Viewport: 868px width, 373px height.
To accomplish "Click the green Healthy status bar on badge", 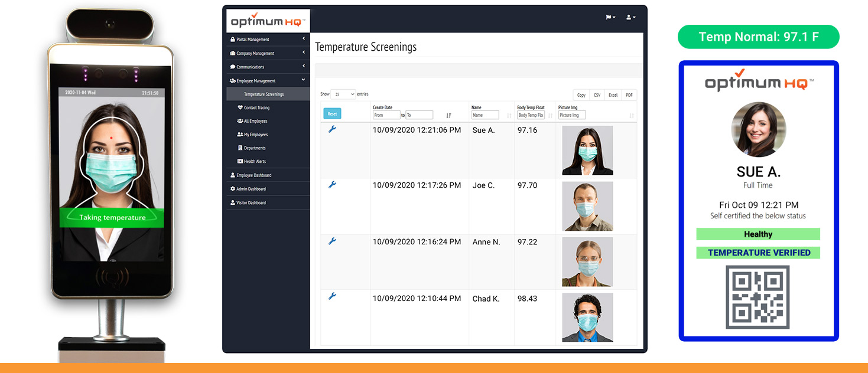I will click(x=758, y=234).
